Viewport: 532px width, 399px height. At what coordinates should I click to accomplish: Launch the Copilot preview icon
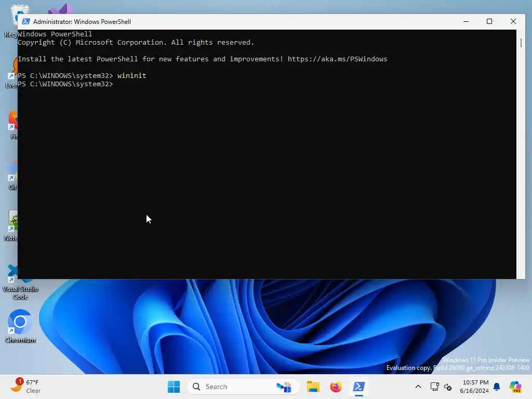coord(515,387)
